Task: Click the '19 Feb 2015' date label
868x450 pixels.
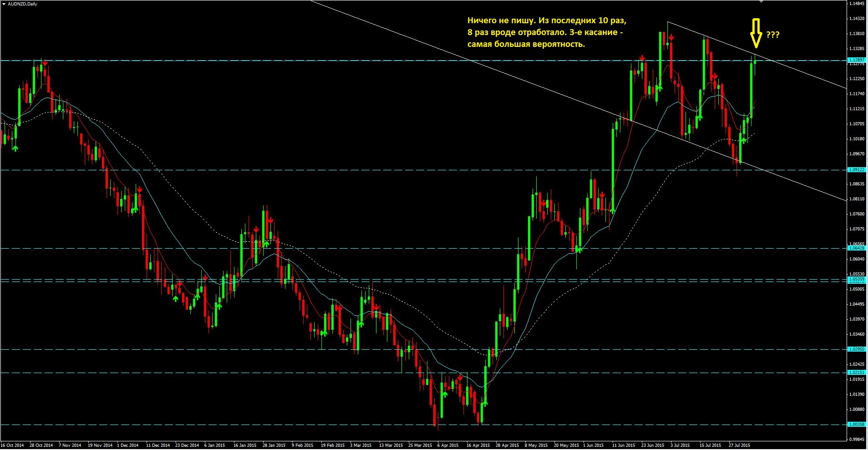Action: (333, 445)
